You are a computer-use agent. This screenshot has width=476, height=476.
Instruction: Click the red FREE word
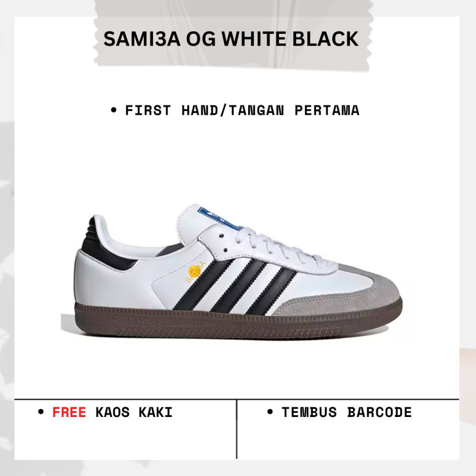pos(69,412)
